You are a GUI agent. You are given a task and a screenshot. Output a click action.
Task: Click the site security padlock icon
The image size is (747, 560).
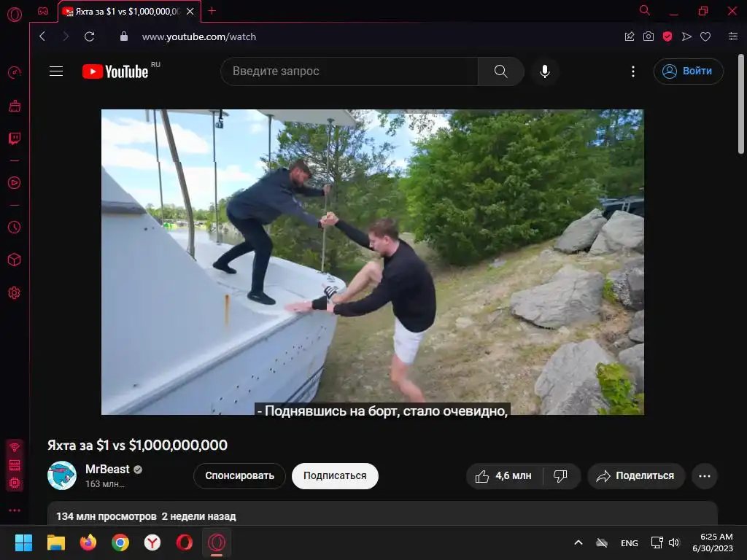tap(124, 36)
